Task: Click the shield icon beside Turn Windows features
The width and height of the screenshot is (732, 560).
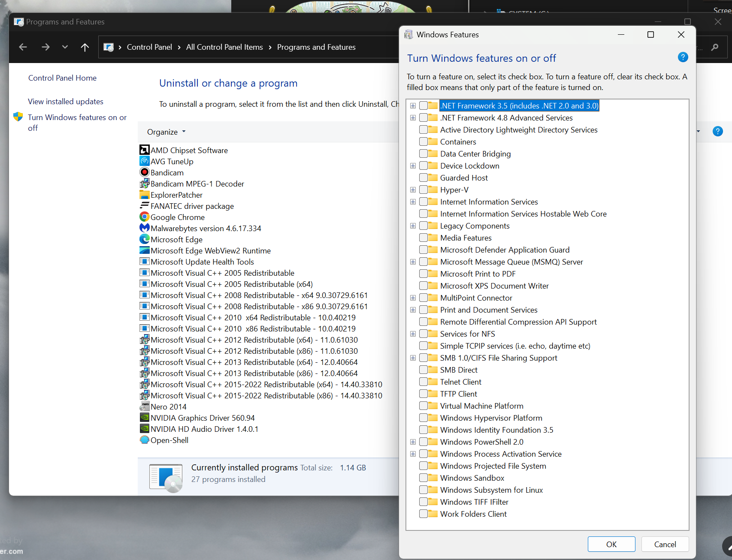Action: point(18,117)
